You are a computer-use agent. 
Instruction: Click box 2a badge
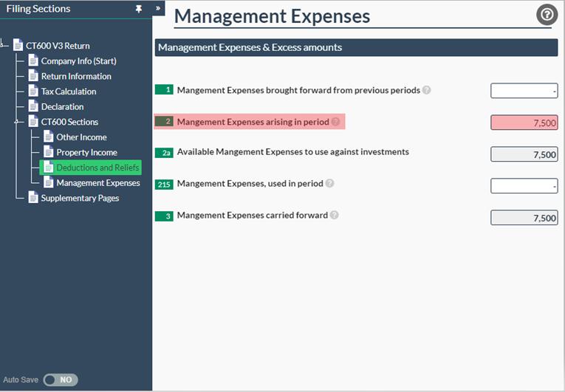(164, 153)
